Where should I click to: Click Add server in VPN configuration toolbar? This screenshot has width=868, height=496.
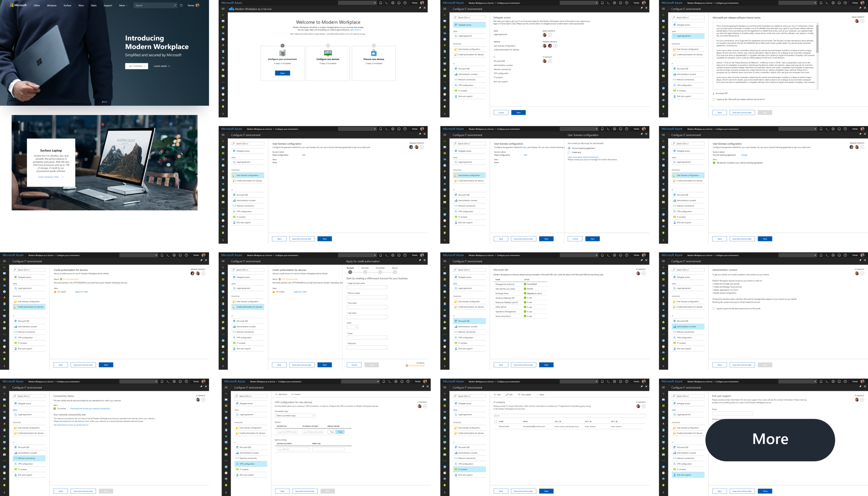[281, 394]
